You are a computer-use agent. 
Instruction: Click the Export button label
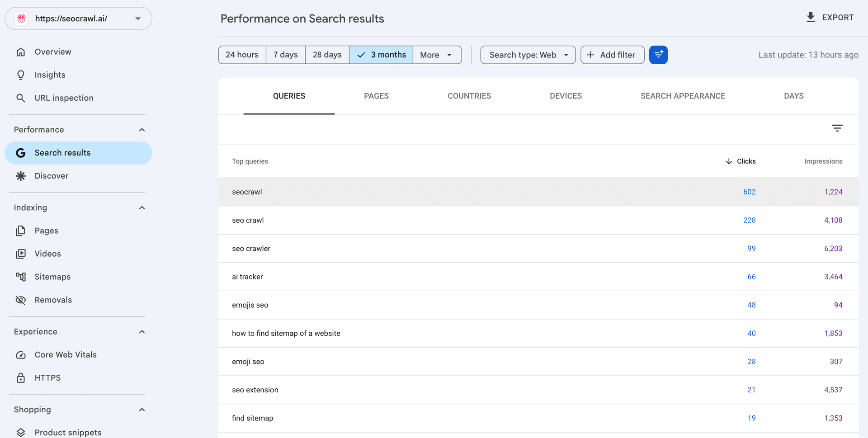point(838,18)
